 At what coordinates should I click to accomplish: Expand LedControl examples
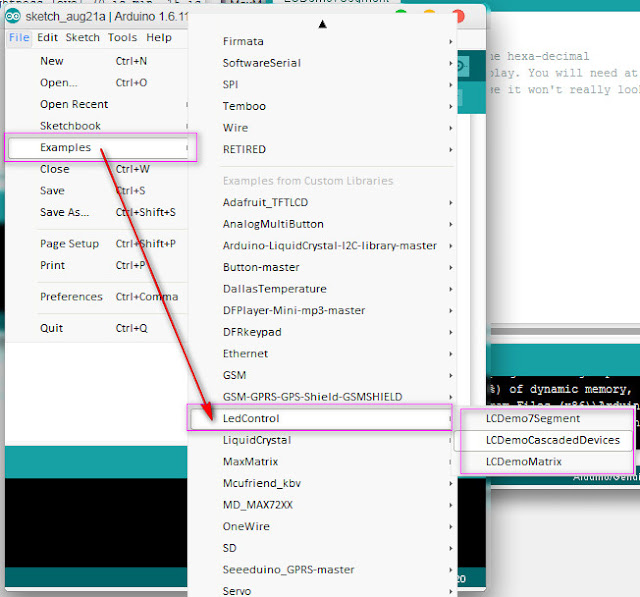pyautogui.click(x=322, y=418)
